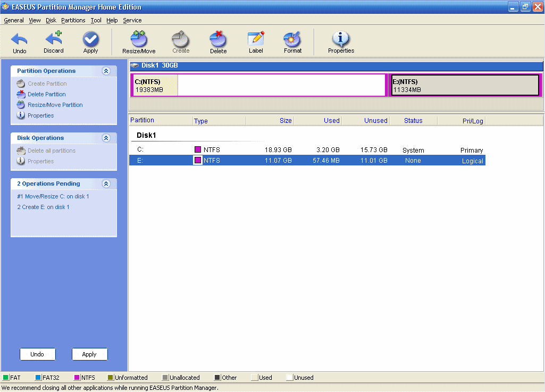
Task: Select the Label tool icon
Action: pos(256,39)
